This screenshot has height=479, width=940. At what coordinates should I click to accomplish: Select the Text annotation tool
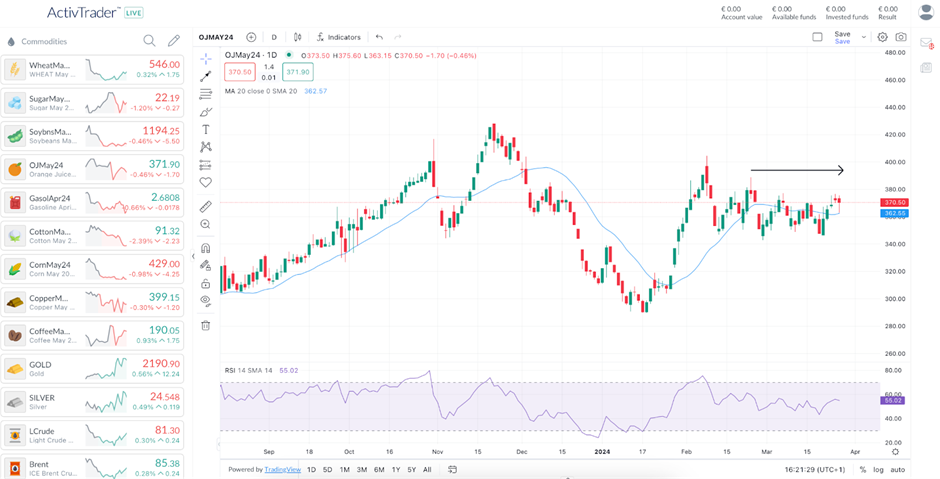[206, 129]
